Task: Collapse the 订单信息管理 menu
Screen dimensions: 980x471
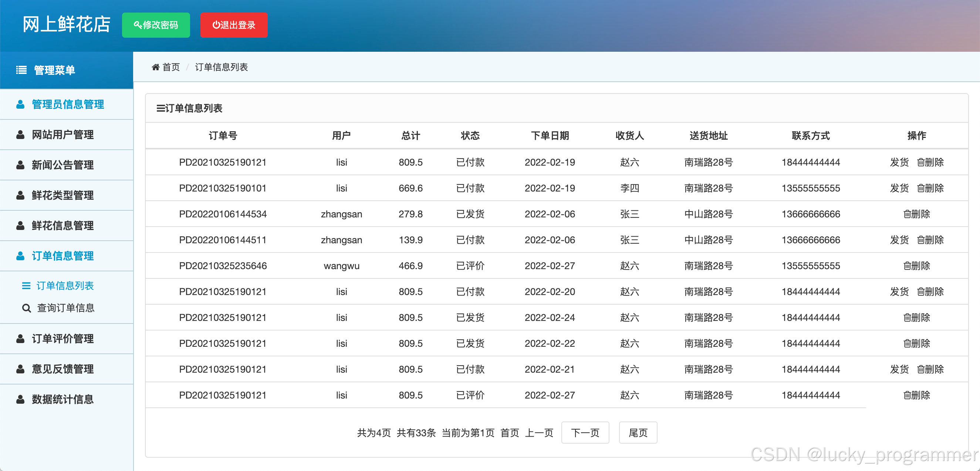Action: (63, 256)
